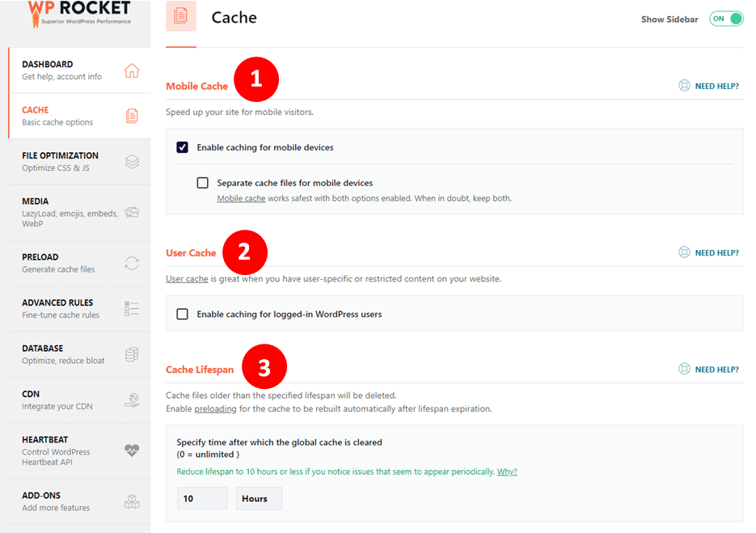Click the File Optimization layers icon
756x533 pixels.
click(x=132, y=162)
